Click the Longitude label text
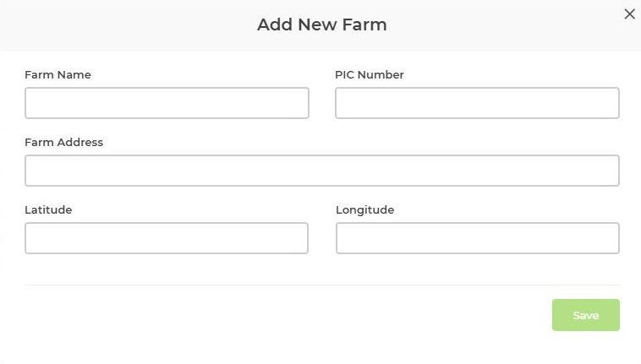This screenshot has width=641, height=364. pyautogui.click(x=364, y=209)
